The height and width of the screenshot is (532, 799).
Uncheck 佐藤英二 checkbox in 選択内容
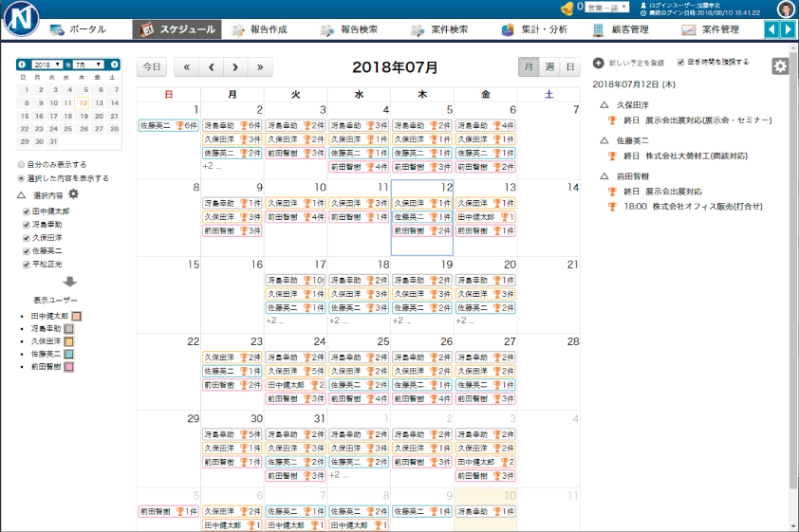click(27, 251)
